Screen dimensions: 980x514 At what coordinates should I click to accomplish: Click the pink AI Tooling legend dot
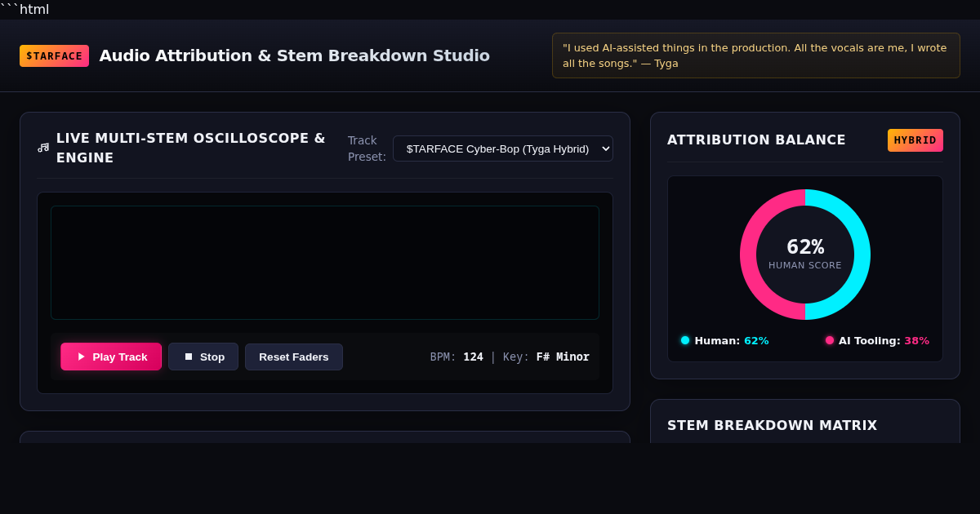[830, 340]
